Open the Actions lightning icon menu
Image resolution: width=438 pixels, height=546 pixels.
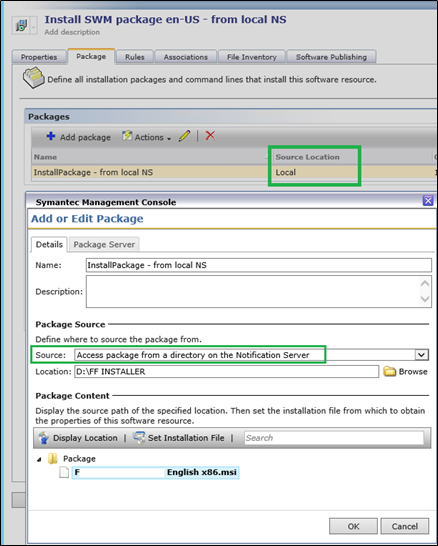pyautogui.click(x=127, y=136)
